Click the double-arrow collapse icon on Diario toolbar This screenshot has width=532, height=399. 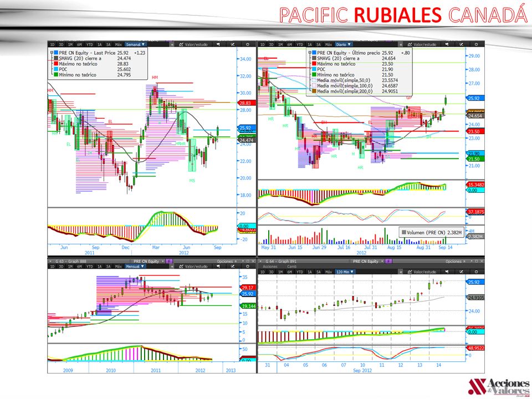[x=401, y=44]
